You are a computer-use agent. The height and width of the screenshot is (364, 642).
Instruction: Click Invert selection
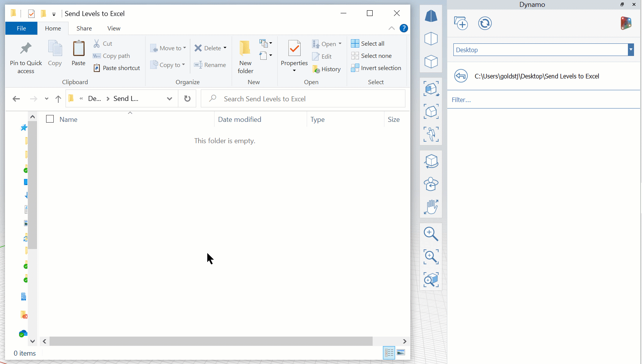376,68
